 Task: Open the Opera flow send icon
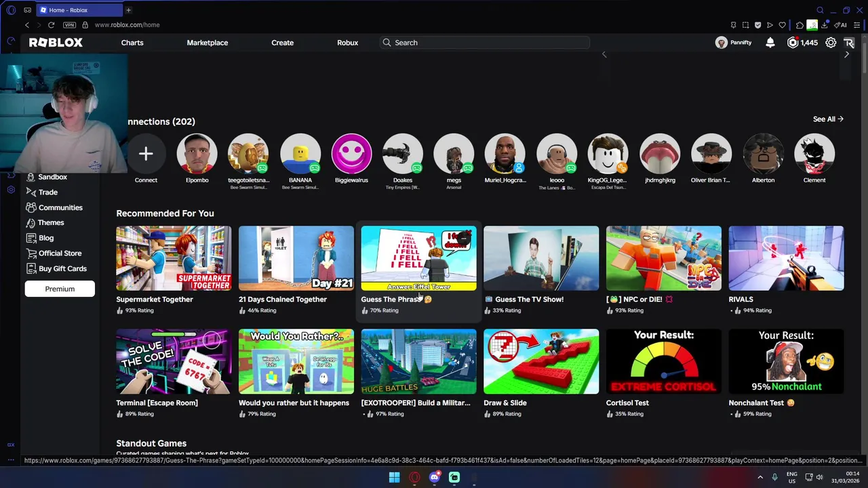coord(770,25)
